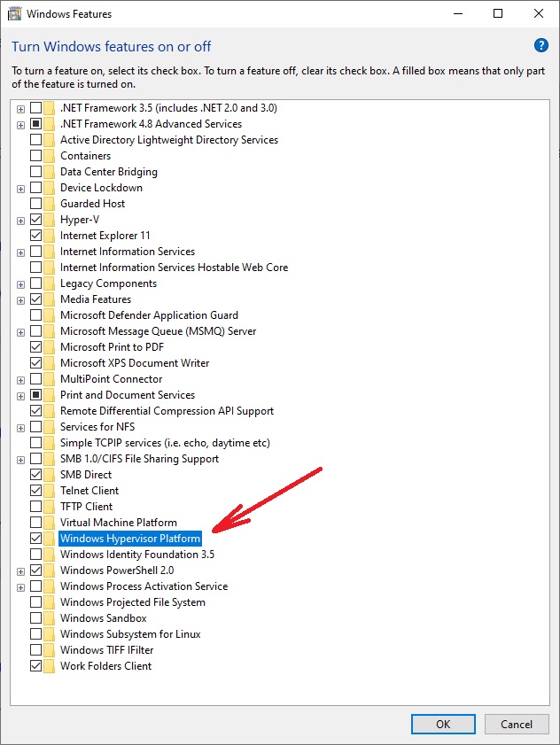The height and width of the screenshot is (745, 560).
Task: Close the Windows Features dialog
Action: coord(538,13)
